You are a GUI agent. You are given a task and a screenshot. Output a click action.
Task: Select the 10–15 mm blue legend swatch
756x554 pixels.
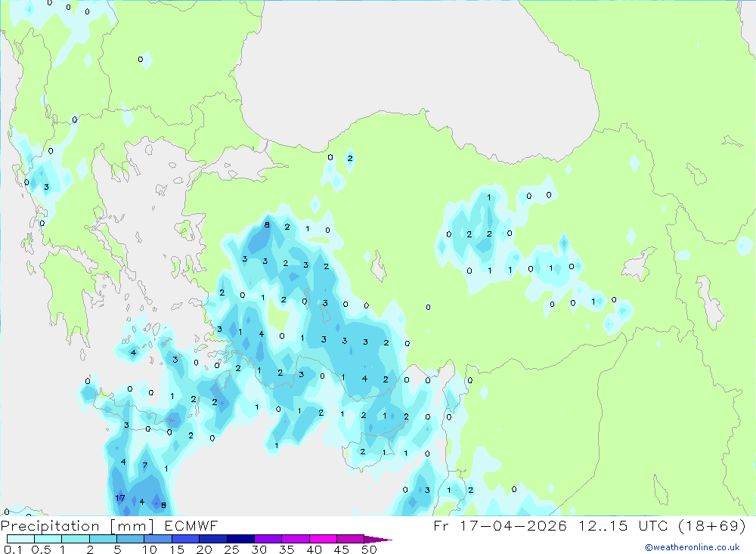click(158, 539)
